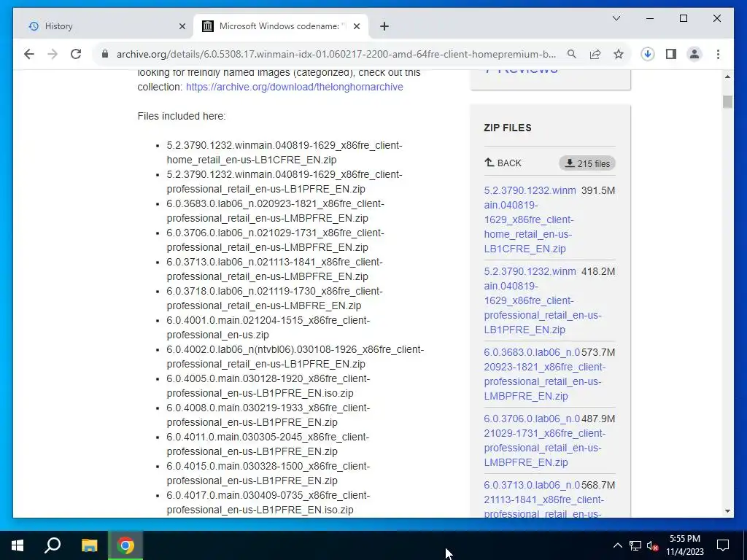The image size is (747, 560).
Task: Open the tab search chevron
Action: pos(616,18)
